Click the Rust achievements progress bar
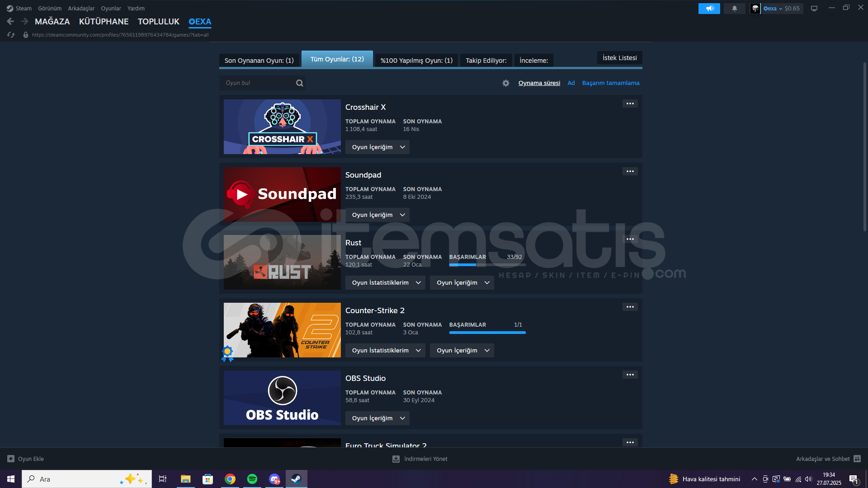Screen dimensions: 868x488 (487, 265)
